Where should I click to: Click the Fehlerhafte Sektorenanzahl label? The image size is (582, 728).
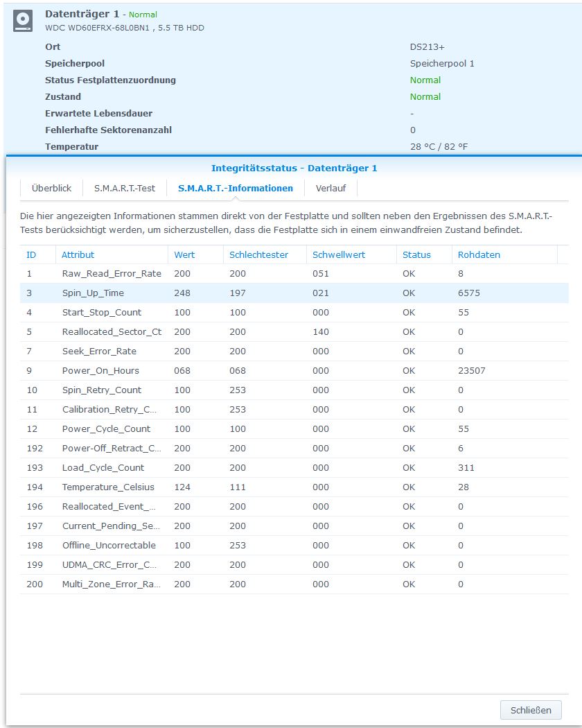108,130
